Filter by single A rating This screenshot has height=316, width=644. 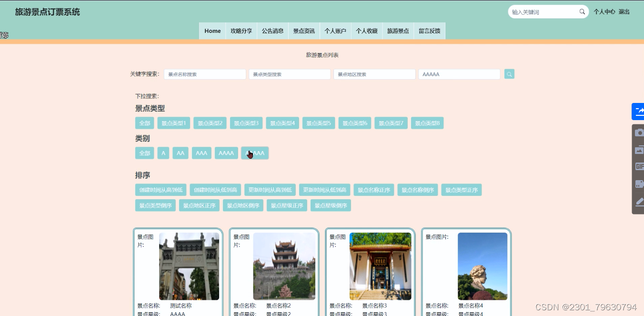click(163, 153)
